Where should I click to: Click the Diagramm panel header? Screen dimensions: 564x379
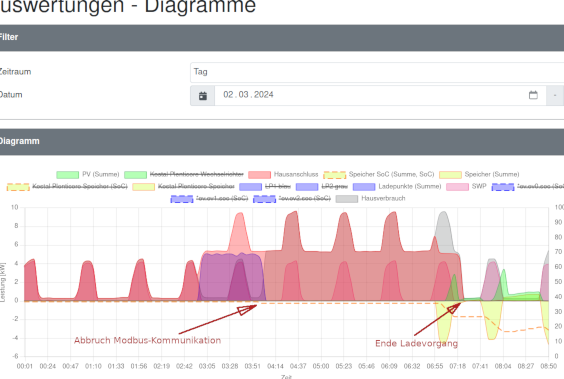pyautogui.click(x=282, y=141)
